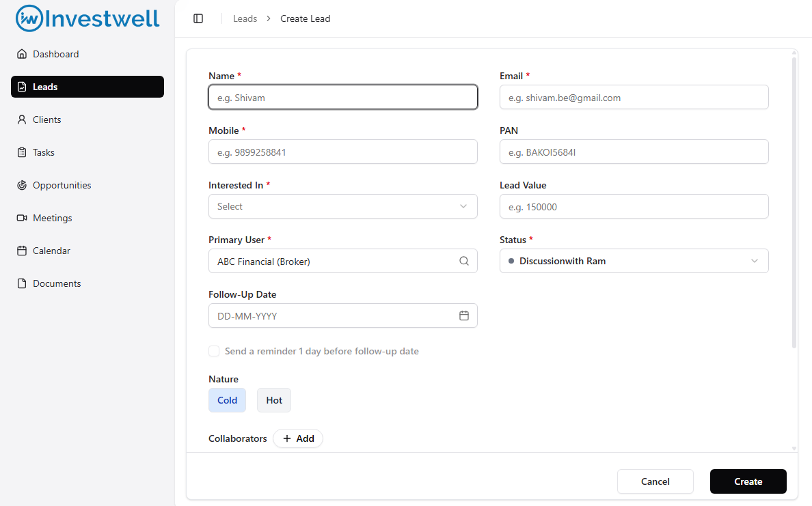The image size is (812, 506).
Task: Click the Opportunities target icon
Action: [22, 185]
